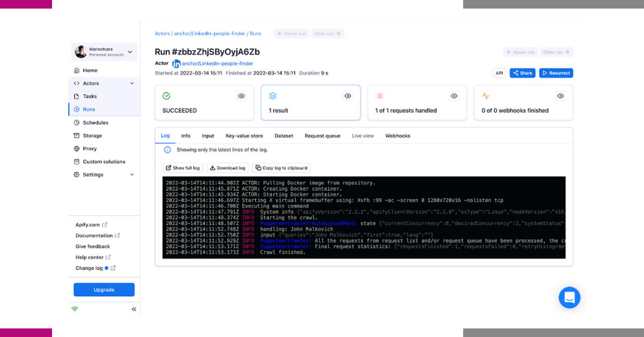The image size is (644, 337).
Task: Click the Actors breadcrumb link
Action: [x=162, y=33]
